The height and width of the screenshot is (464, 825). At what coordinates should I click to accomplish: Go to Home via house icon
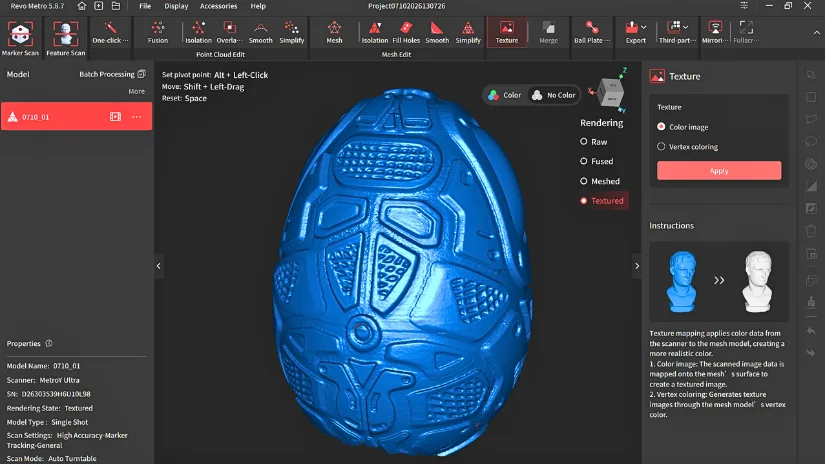coord(82,6)
